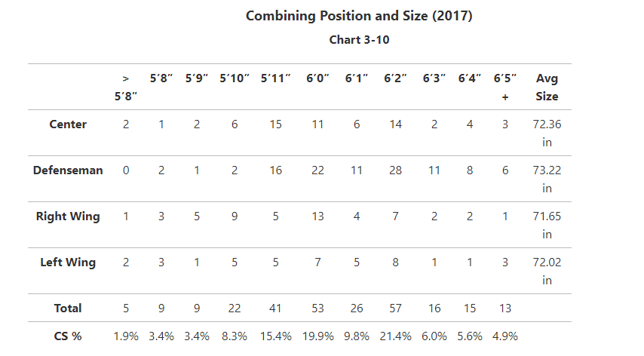Select the 6′5″ + column header

(x=504, y=87)
